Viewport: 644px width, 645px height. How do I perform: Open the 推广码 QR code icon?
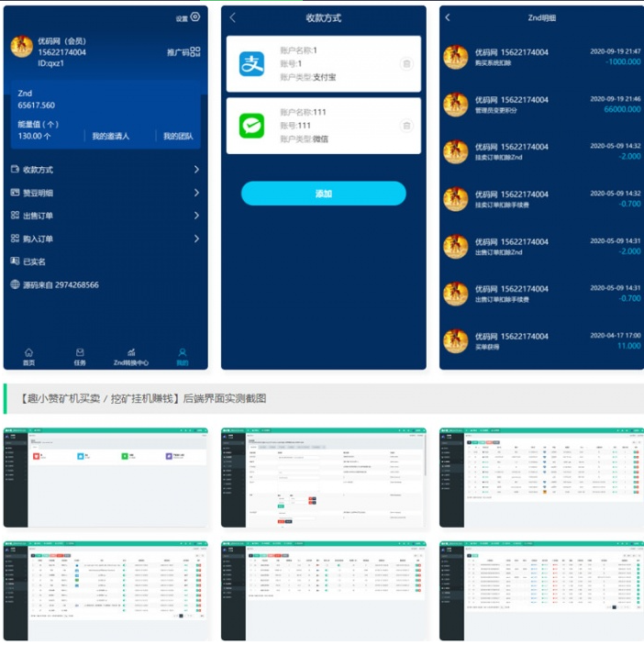pos(196,52)
